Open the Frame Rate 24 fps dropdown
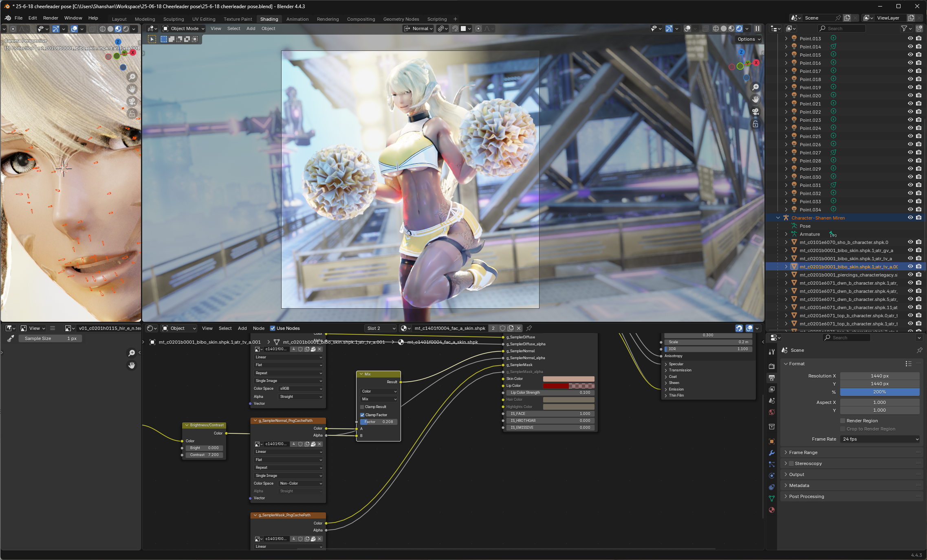This screenshot has height=560, width=927. tap(880, 439)
